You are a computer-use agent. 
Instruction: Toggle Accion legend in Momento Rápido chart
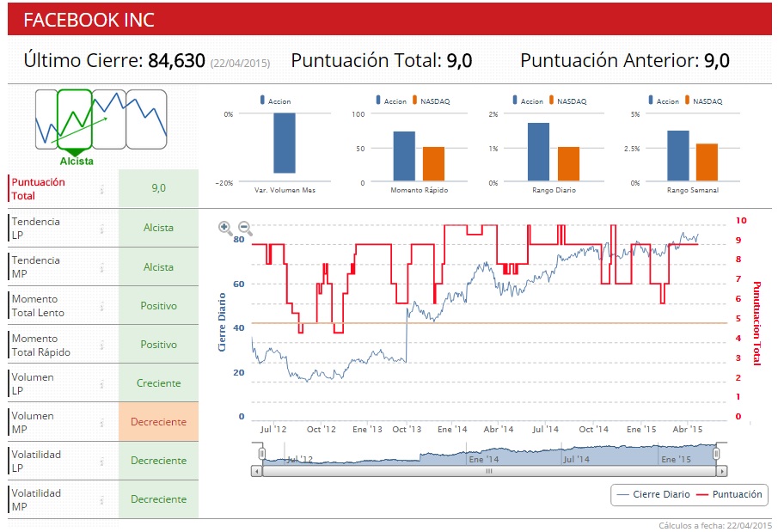[x=391, y=101]
